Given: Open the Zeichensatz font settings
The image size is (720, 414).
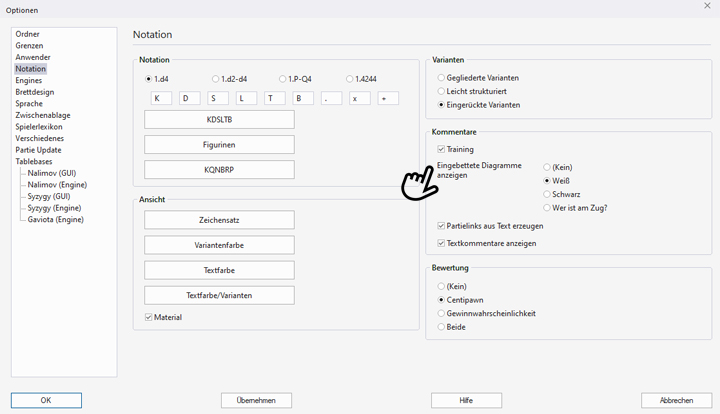Looking at the screenshot, I should pos(219,220).
